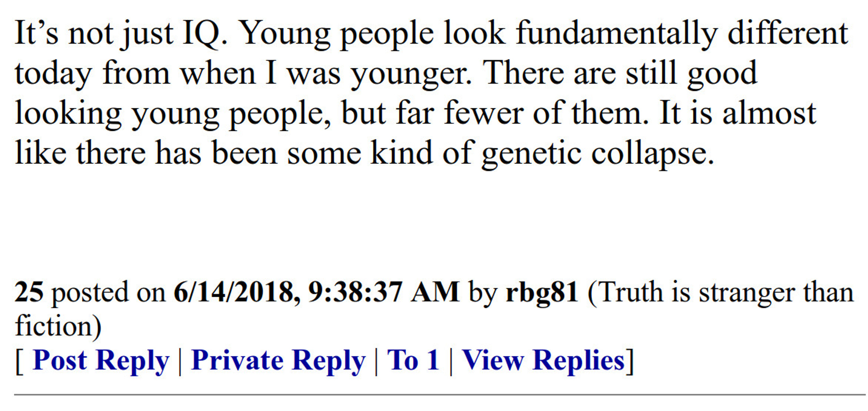Screen dimensions: 868x411
Task: Click the post number 25
Action: pyautogui.click(x=29, y=292)
